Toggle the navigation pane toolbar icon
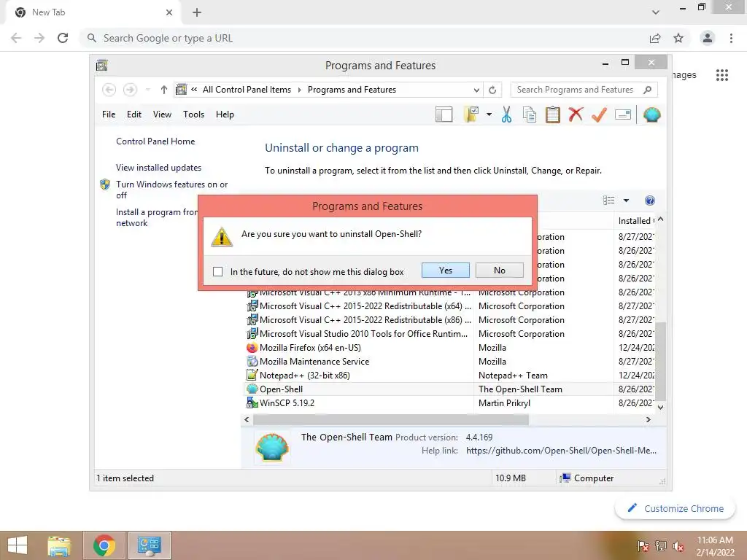Screen dimensions: 747x560 click(444, 114)
